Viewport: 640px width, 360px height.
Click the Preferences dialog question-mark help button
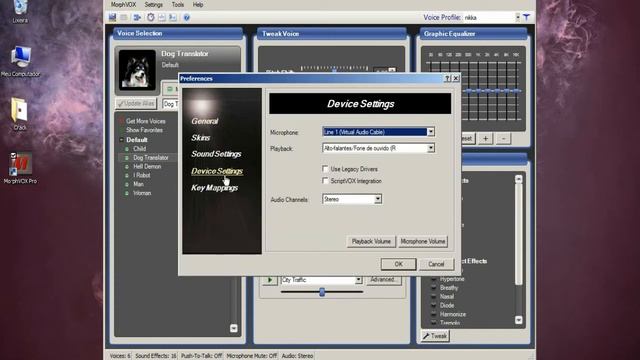point(447,78)
